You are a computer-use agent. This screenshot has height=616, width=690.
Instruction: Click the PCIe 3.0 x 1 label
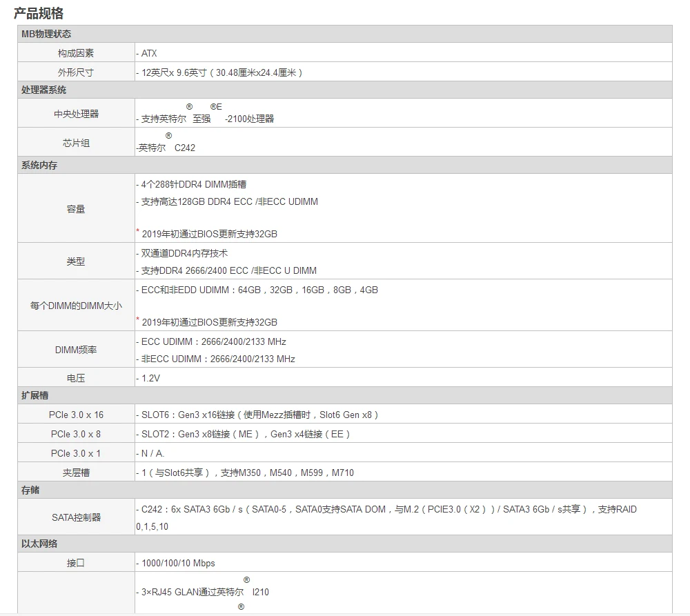[76, 453]
